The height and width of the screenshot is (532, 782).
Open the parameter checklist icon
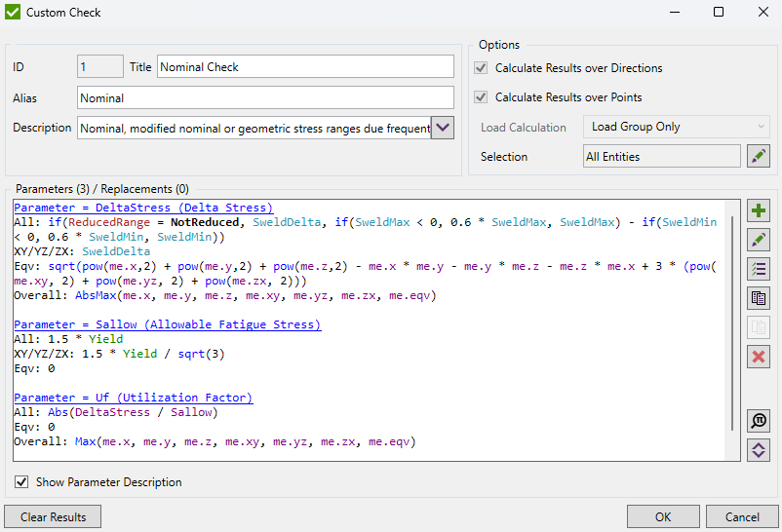758,269
